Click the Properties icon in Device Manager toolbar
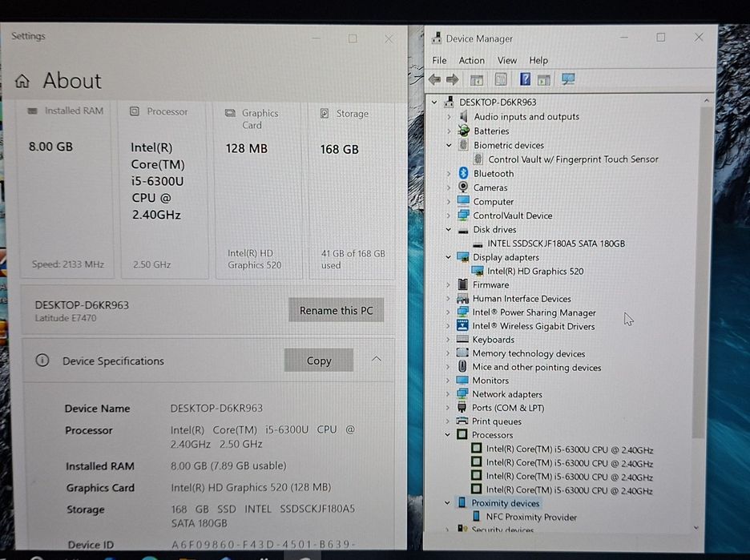 (500, 79)
